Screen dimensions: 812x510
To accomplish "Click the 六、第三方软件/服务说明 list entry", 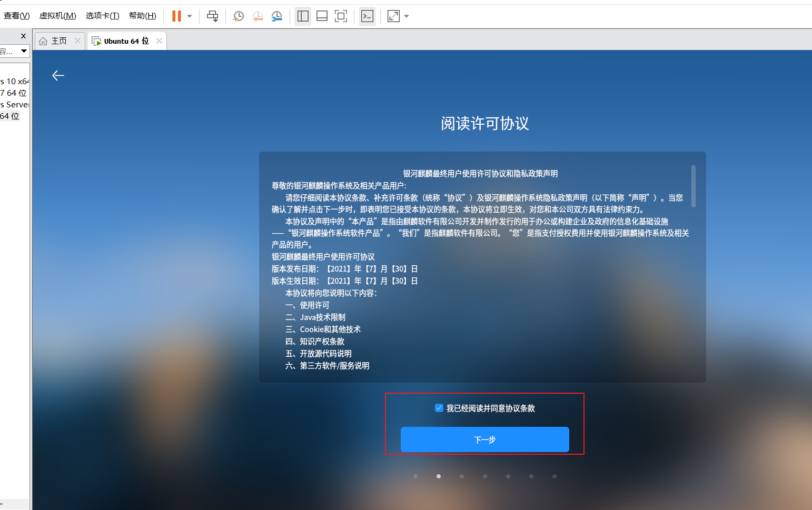I will point(328,366).
